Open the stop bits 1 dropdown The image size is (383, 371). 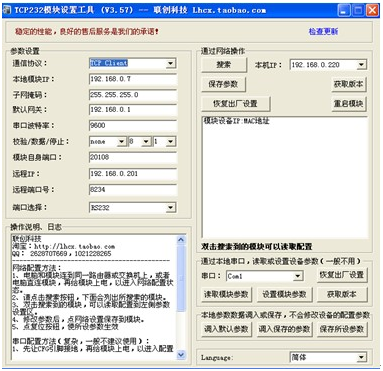(170, 142)
